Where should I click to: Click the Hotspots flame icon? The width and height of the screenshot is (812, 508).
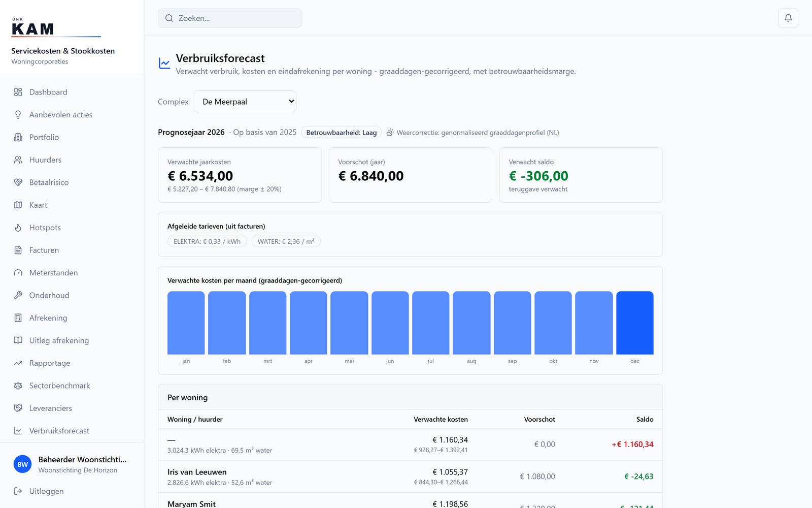tap(18, 228)
